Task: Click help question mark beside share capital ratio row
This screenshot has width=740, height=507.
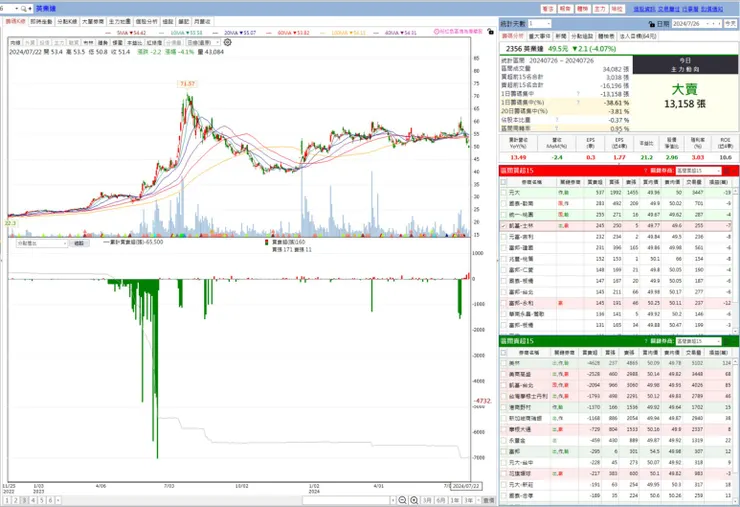Action: [x=557, y=120]
